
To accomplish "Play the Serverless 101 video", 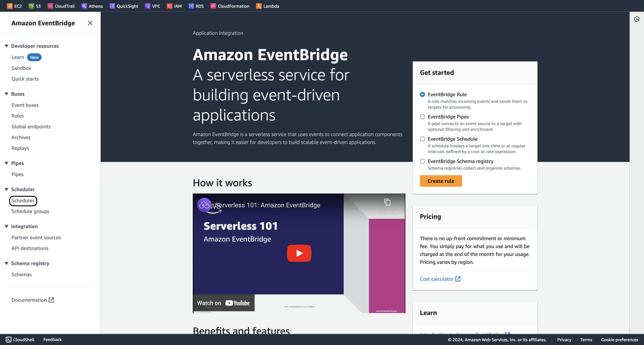I will click(x=299, y=253).
